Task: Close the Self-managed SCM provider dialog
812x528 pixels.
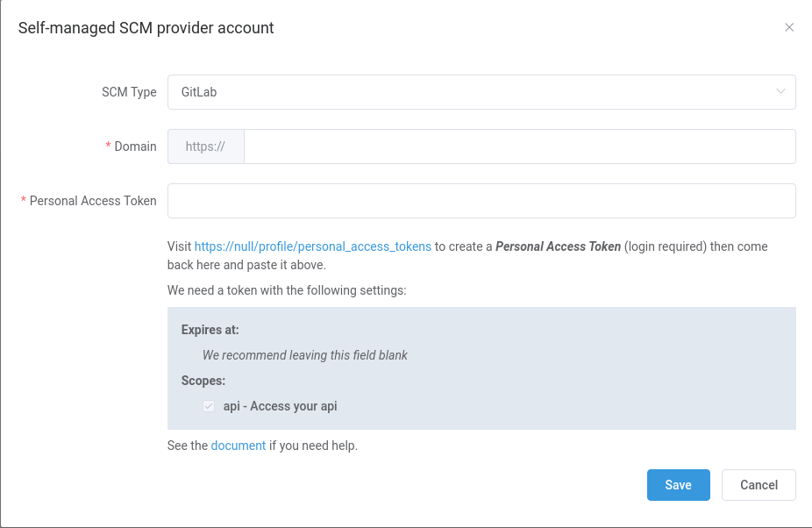Action: pos(788,27)
